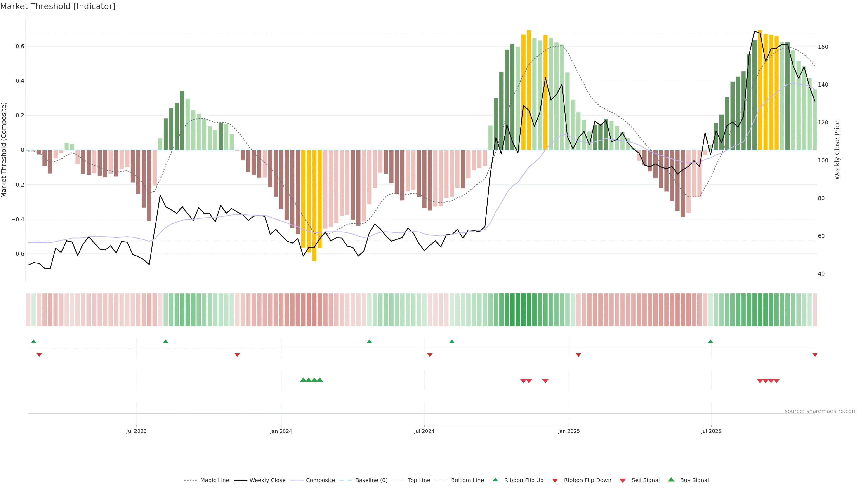Click the Jan 2024 x-axis label

(x=281, y=431)
